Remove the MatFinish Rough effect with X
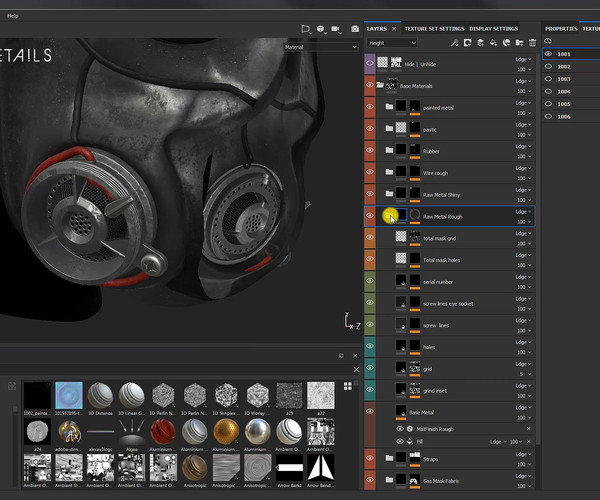The image size is (600, 500). click(x=529, y=429)
